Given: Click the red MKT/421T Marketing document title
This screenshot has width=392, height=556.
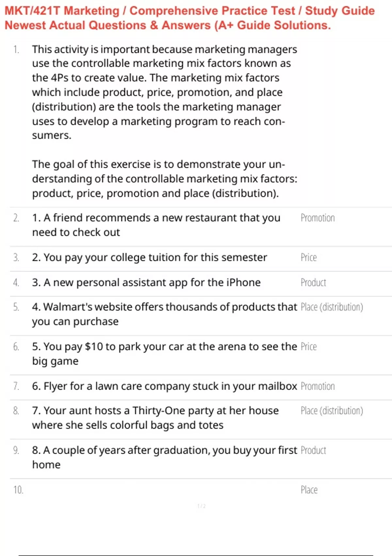Looking at the screenshot, I should [189, 18].
